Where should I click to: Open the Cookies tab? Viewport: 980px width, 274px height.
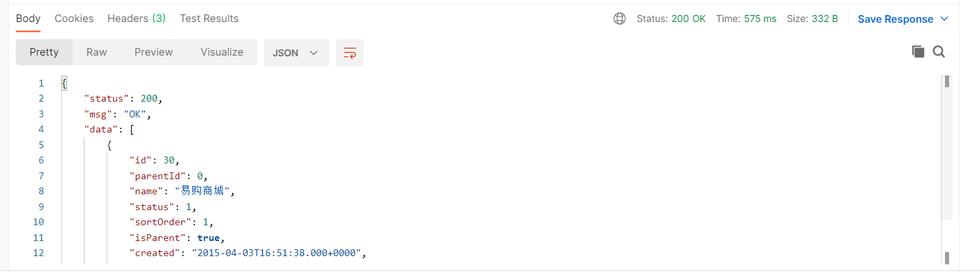pyautogui.click(x=74, y=19)
